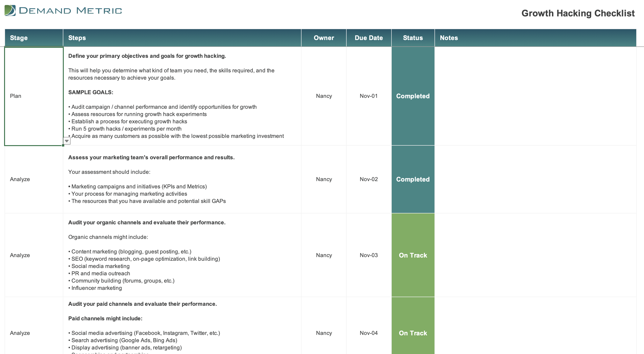
Task: Click the 'Assess your marketing team's overall performance' step
Action: pos(182,179)
